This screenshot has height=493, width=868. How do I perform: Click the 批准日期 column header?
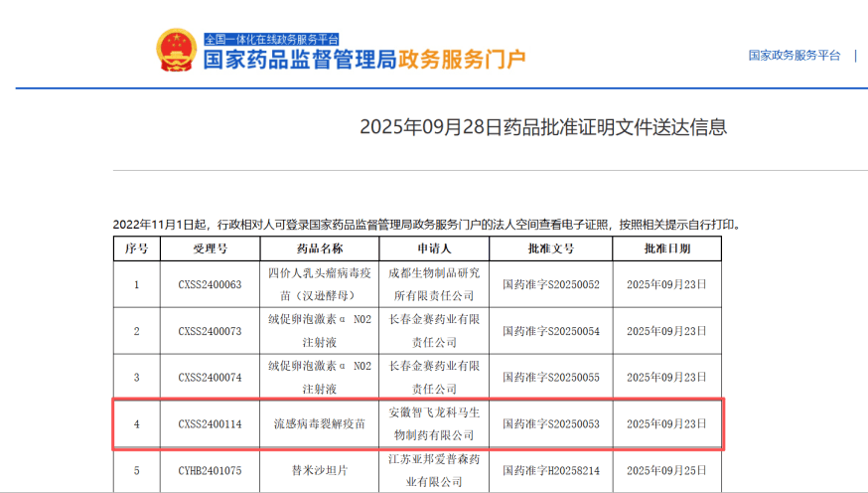coord(666,247)
